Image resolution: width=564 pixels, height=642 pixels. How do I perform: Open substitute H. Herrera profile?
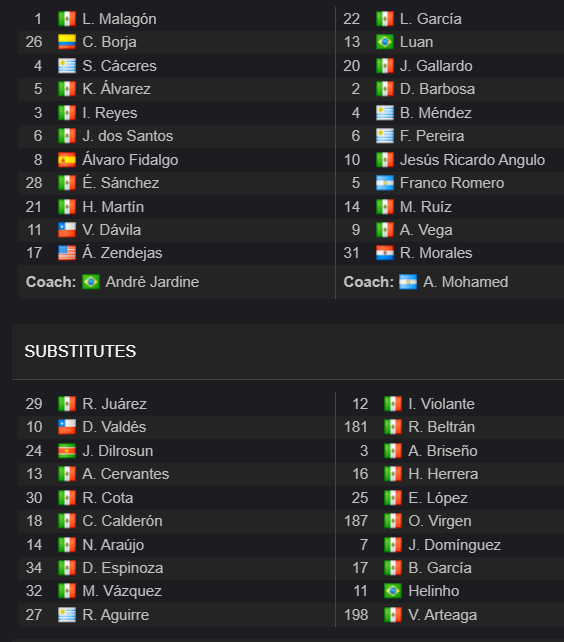[443, 474]
